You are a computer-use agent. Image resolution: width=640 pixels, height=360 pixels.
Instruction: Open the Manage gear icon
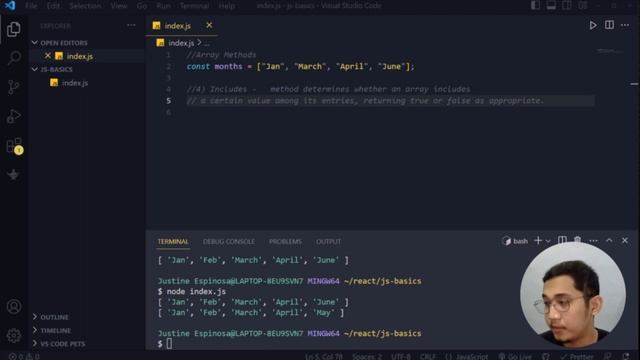(13, 335)
